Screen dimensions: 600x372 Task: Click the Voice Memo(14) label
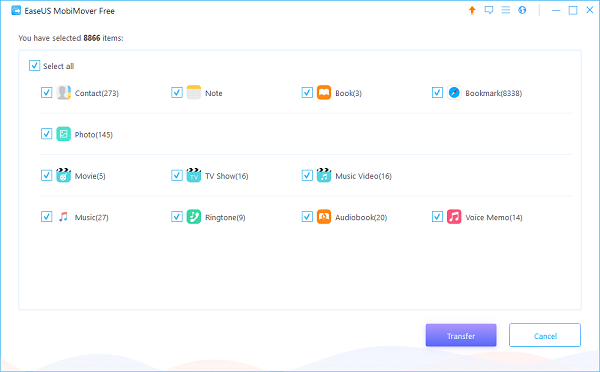coord(494,217)
